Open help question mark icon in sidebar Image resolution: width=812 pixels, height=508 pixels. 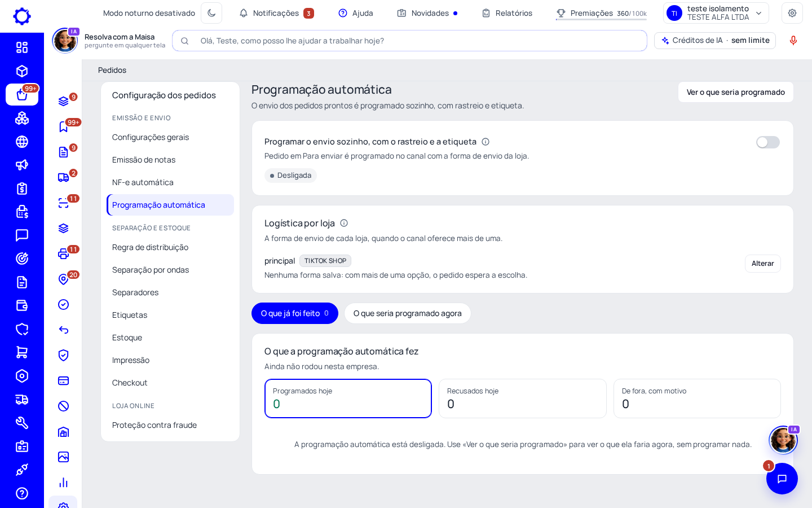coord(22,493)
